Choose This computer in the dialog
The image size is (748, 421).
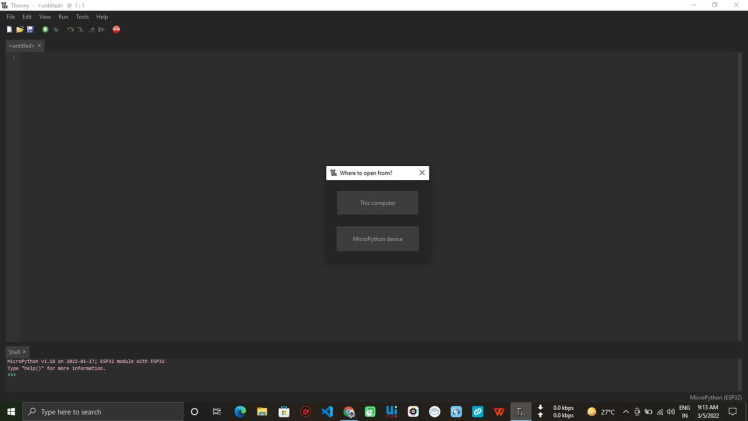377,203
